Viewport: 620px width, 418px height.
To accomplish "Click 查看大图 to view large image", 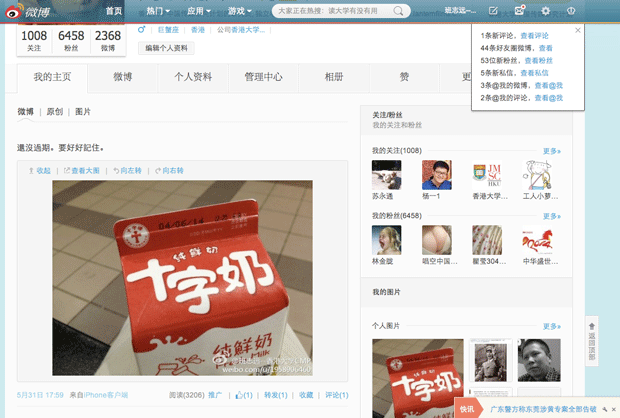I will [x=82, y=170].
